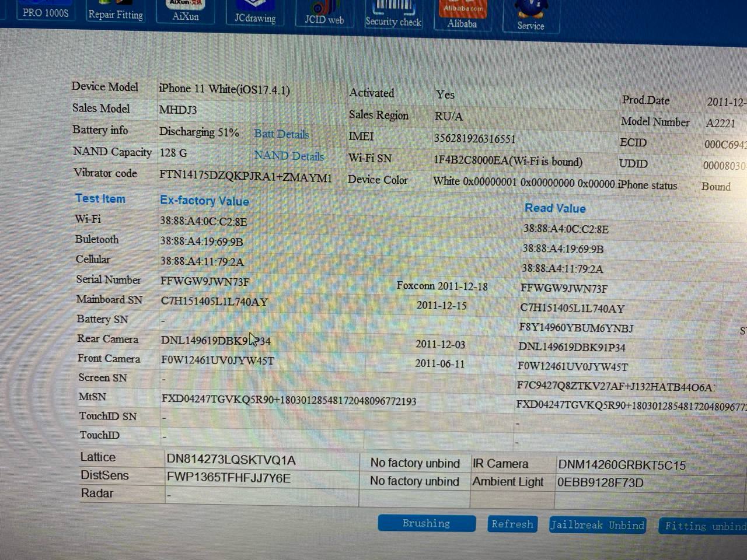The width and height of the screenshot is (747, 560).
Task: Select the Radar row label
Action: (x=97, y=493)
